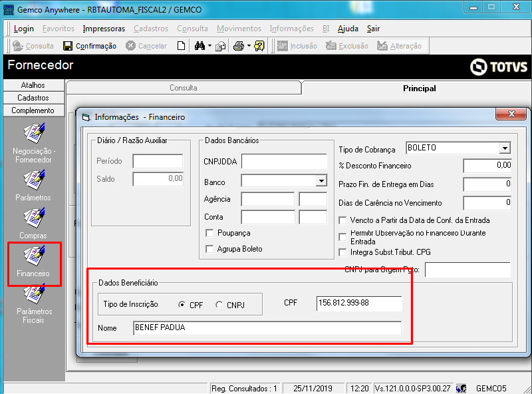This screenshot has width=532, height=394.
Task: Click the Confirmação save disk icon
Action: (x=68, y=46)
